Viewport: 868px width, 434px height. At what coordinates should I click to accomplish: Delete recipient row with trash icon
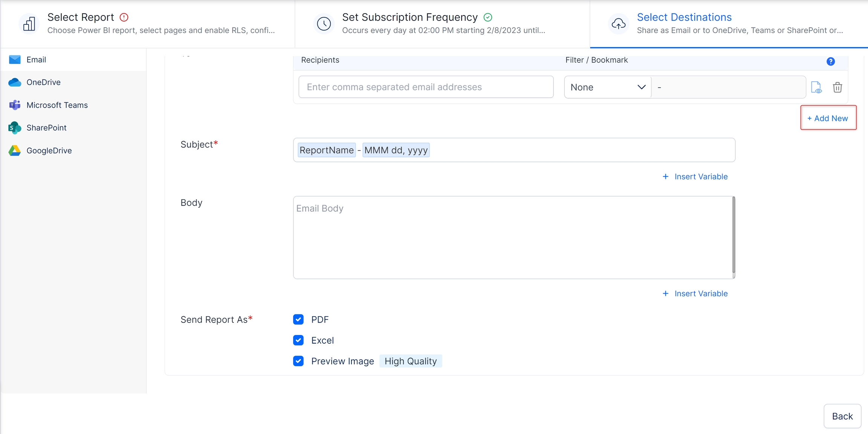[x=837, y=87]
